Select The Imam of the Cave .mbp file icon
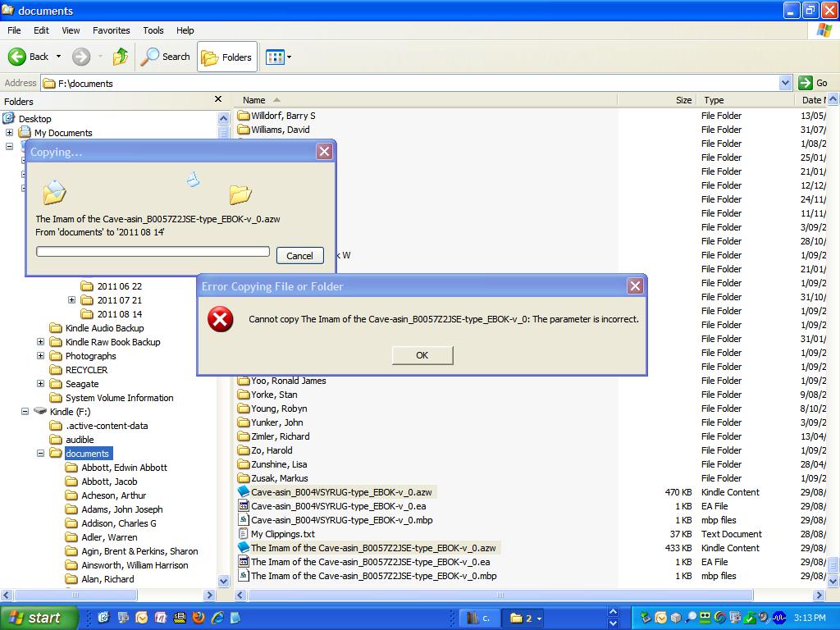The width and height of the screenshot is (840, 630). pos(243,575)
